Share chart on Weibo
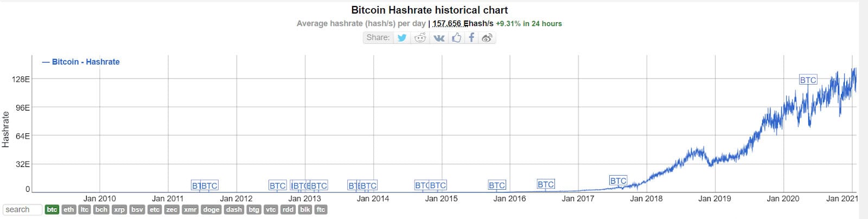 [487, 37]
